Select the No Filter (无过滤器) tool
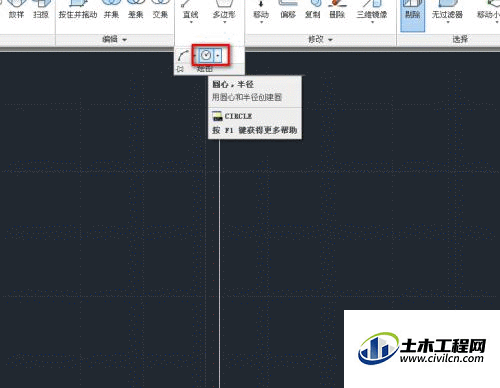The image size is (500, 388). 447,9
